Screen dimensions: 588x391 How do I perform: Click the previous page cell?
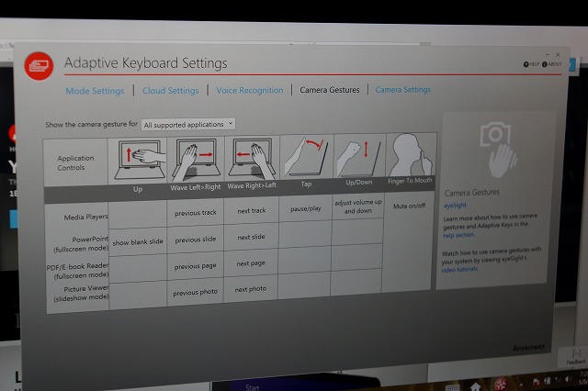(x=195, y=266)
